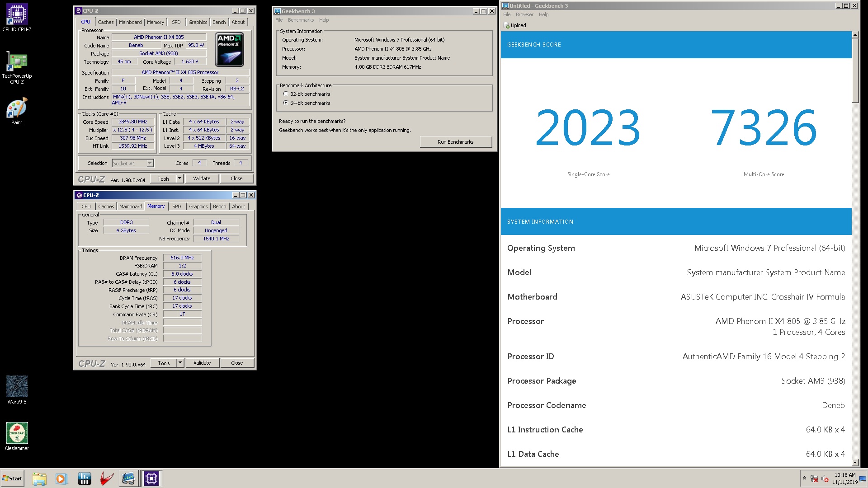Open Help menu in Geekbench 3 launcher
Image resolution: width=868 pixels, height=488 pixels.
click(x=324, y=20)
